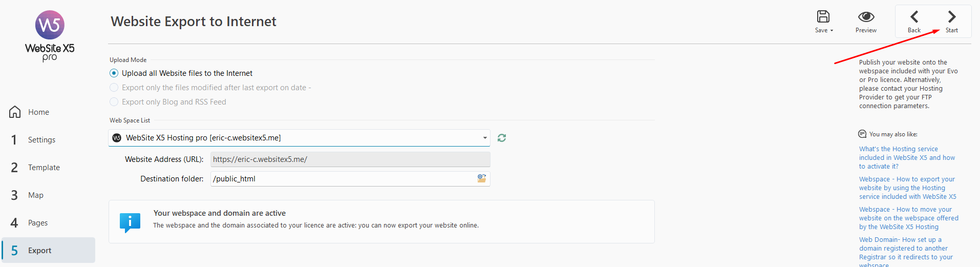Click 'Your webspace and domain are active' text
Screen dimensions: 980x267
click(220, 213)
